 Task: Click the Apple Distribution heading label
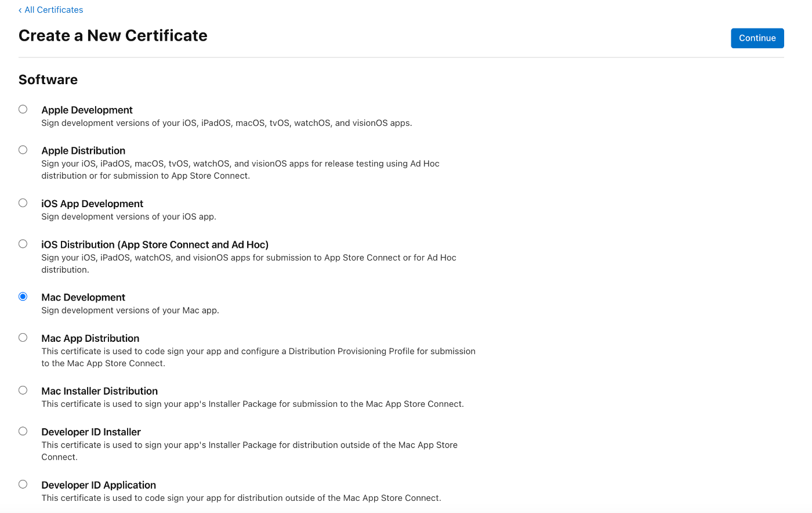(x=83, y=151)
